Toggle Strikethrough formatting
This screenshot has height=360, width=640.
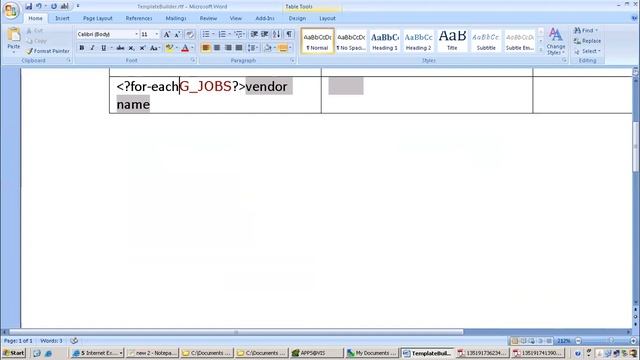[x=120, y=48]
